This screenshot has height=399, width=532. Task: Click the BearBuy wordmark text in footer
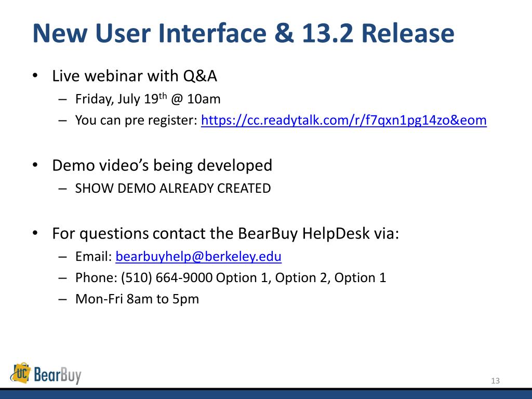tap(58, 375)
